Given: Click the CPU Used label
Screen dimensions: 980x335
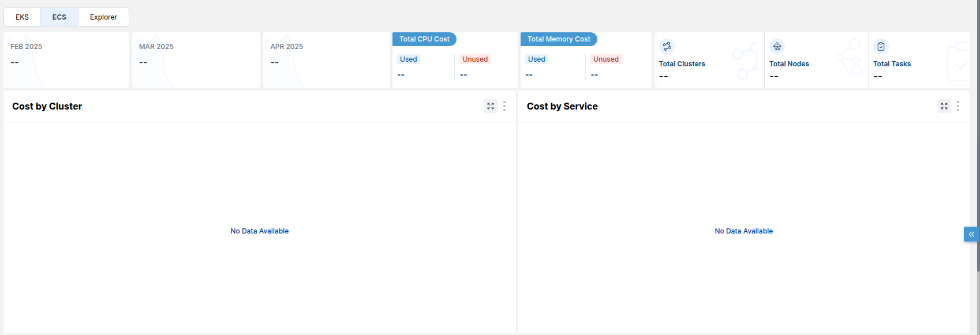Looking at the screenshot, I should (x=408, y=59).
